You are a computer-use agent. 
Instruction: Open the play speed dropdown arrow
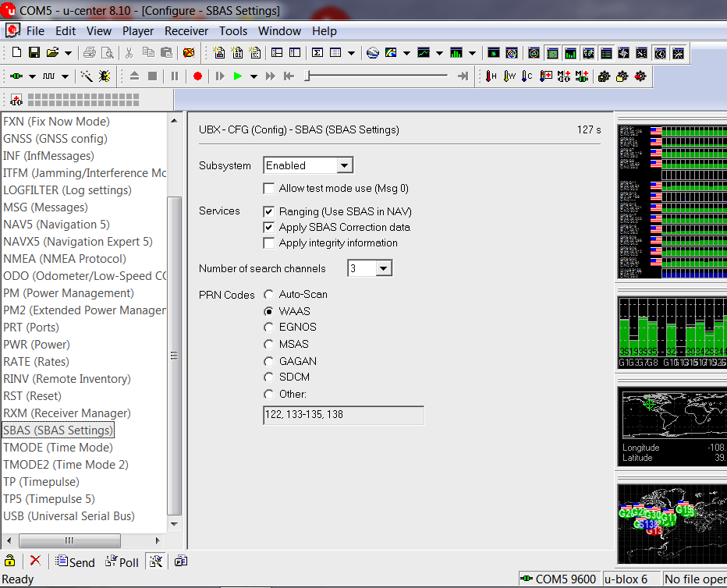pos(254,76)
